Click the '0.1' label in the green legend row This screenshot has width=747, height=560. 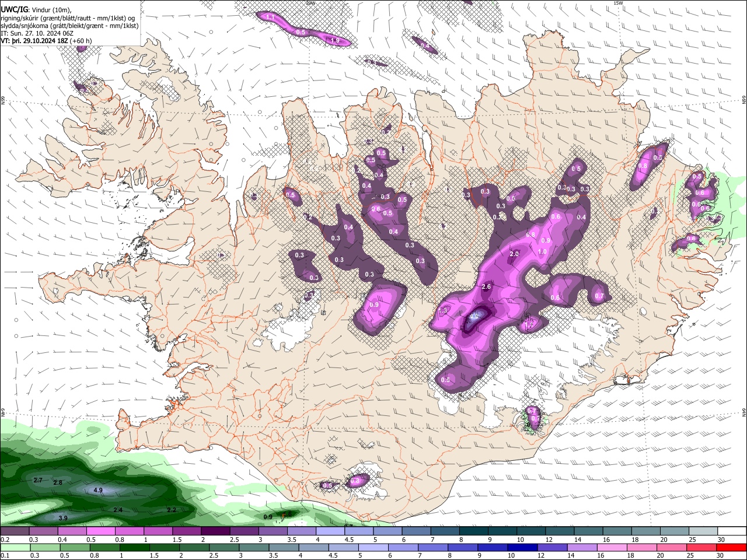coord(5,556)
